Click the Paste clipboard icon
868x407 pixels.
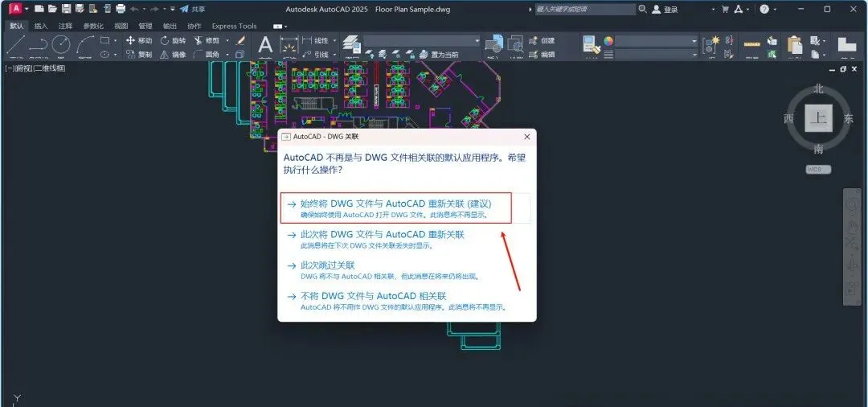pos(794,45)
